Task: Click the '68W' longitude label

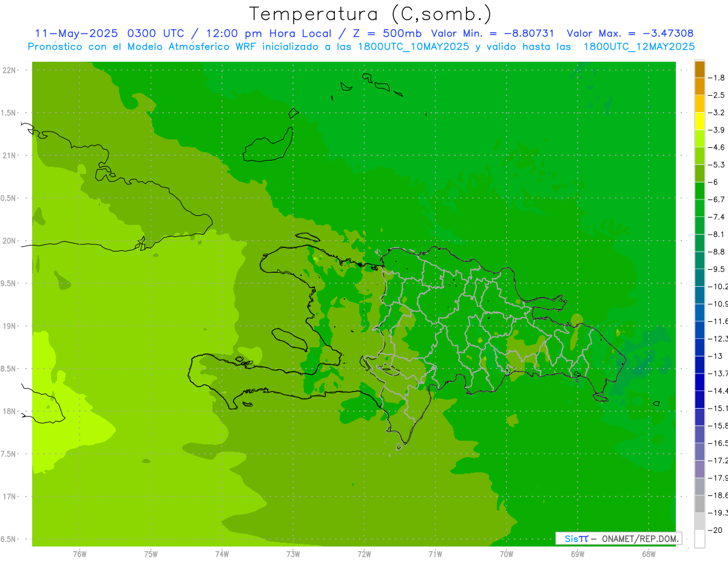Action: [x=648, y=554]
